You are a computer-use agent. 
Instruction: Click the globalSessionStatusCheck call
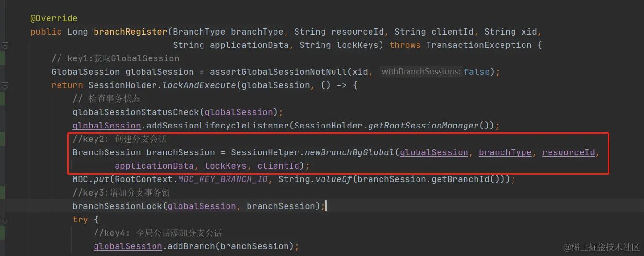point(136,112)
